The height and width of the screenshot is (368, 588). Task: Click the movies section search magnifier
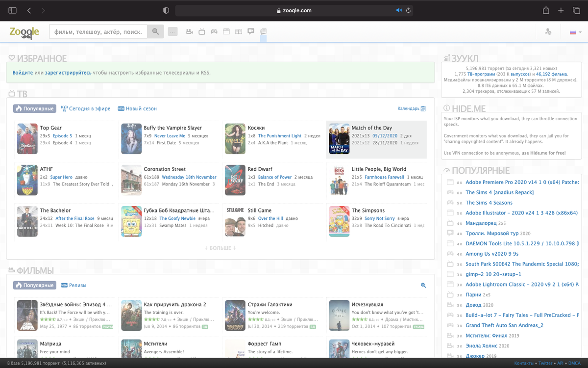pos(423,285)
